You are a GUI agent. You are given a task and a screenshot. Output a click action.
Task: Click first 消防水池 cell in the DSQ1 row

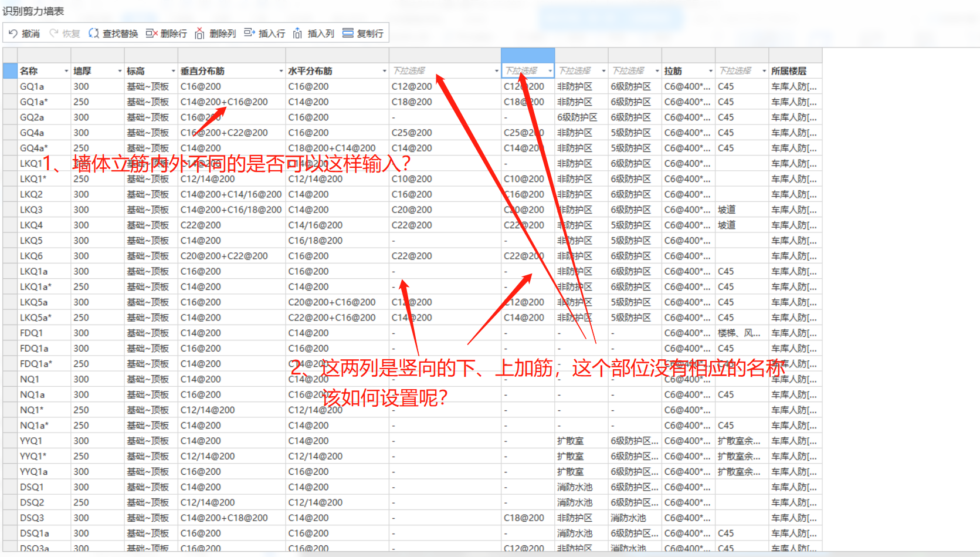point(581,487)
